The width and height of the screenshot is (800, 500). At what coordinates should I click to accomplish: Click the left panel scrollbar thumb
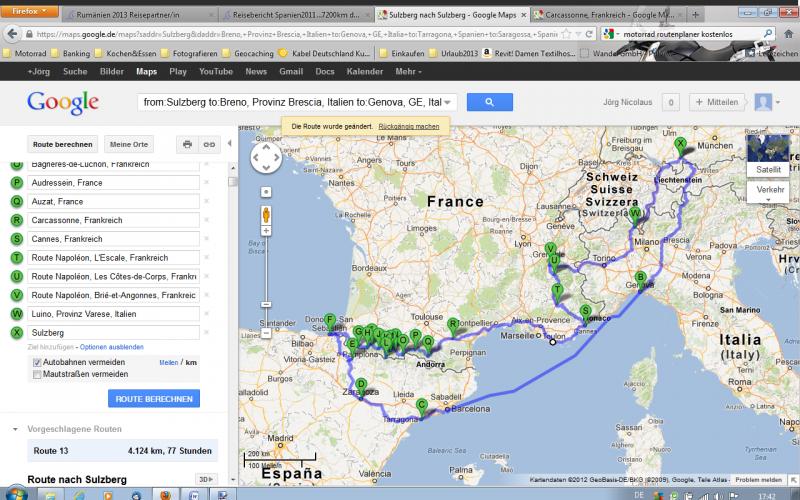point(233,182)
